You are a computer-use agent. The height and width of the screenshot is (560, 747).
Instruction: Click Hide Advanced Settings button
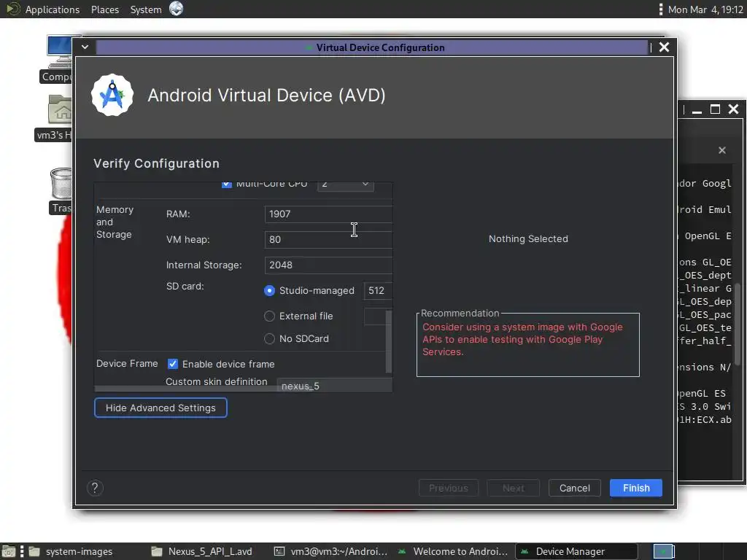(160, 408)
